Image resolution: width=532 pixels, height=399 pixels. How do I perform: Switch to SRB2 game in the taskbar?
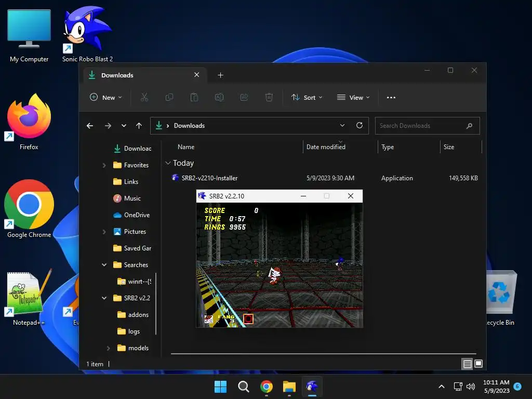(x=312, y=387)
